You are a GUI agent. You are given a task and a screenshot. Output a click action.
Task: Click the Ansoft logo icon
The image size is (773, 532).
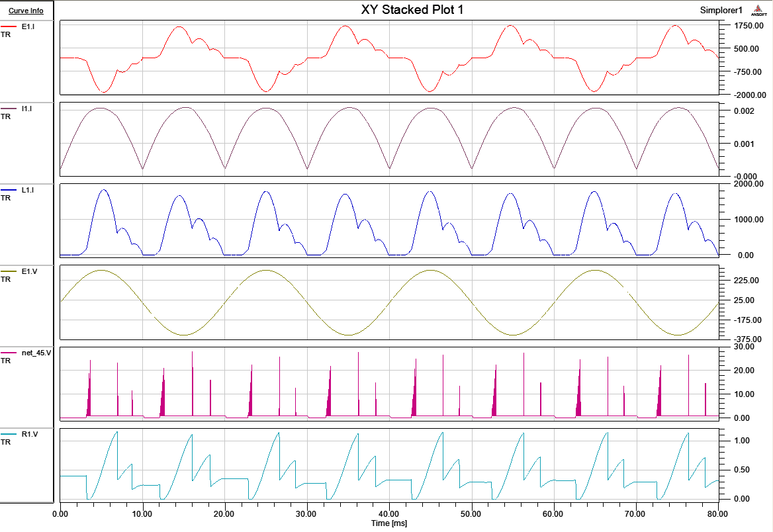pyautogui.click(x=758, y=11)
